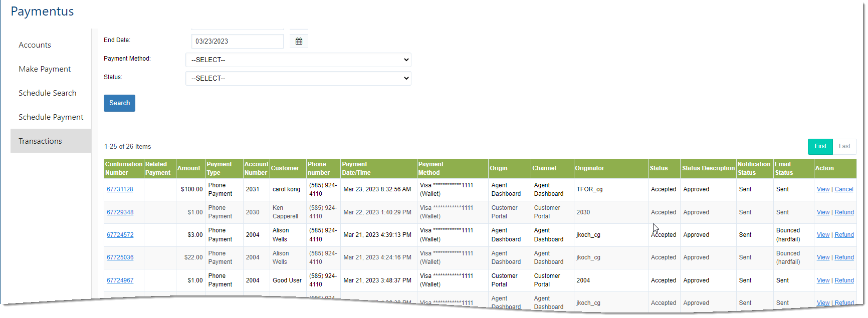
Task: Select the Good User customer cell
Action: [287, 280]
